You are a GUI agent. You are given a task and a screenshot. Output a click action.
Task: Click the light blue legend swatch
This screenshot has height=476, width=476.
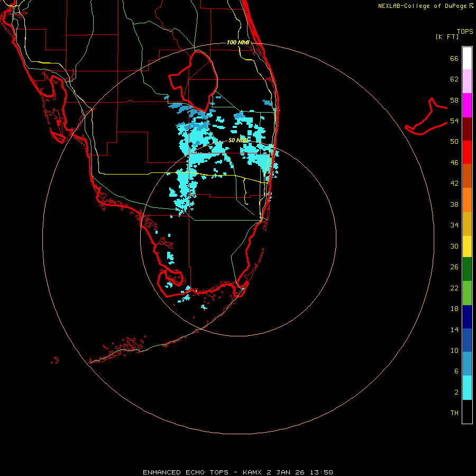467,364
